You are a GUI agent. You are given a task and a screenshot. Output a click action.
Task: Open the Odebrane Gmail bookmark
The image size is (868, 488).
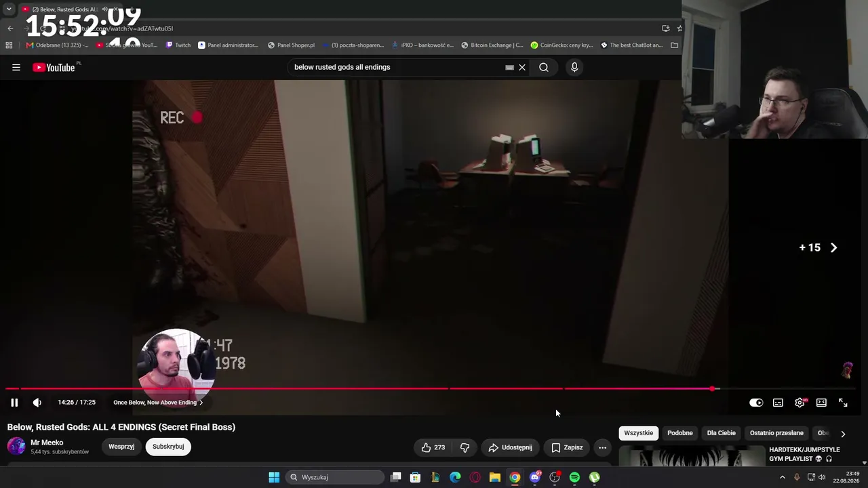58,45
